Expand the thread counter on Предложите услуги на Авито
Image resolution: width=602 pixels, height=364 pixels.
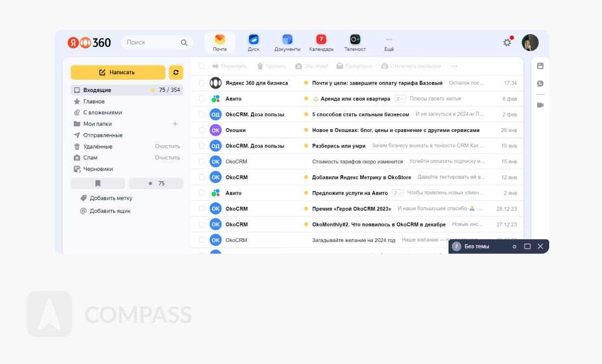[398, 193]
